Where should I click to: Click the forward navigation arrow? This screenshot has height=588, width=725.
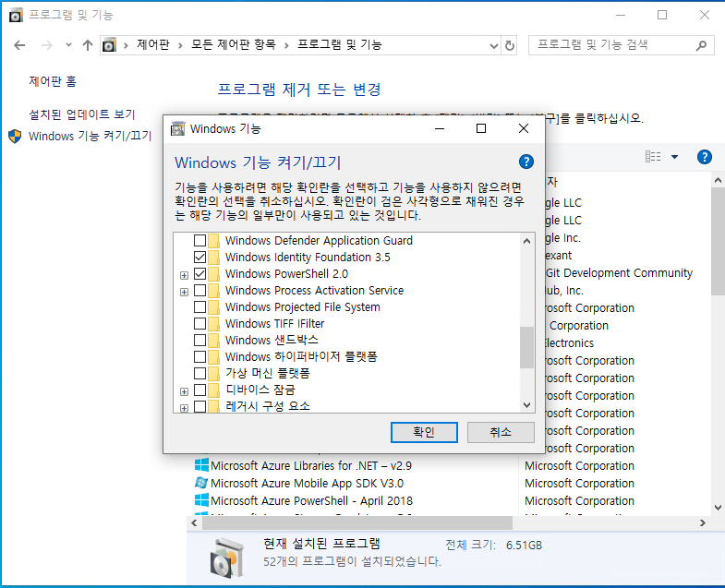click(47, 45)
